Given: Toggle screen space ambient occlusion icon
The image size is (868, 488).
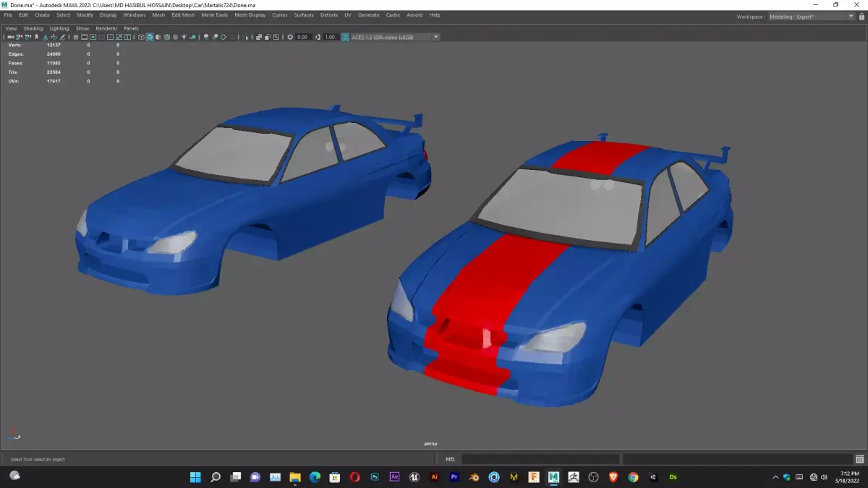Looking at the screenshot, I should (206, 37).
